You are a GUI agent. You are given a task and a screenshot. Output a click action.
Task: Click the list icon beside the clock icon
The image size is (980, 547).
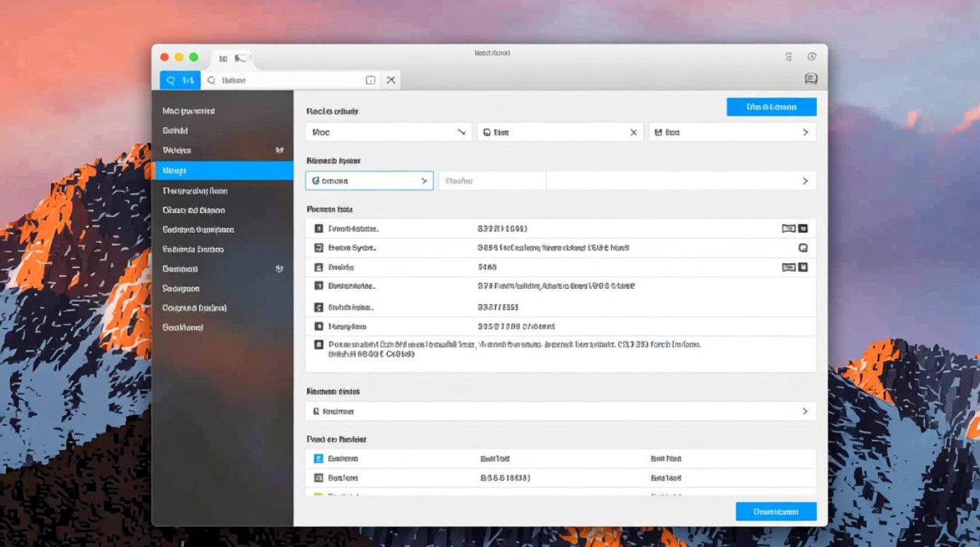pyautogui.click(x=788, y=56)
